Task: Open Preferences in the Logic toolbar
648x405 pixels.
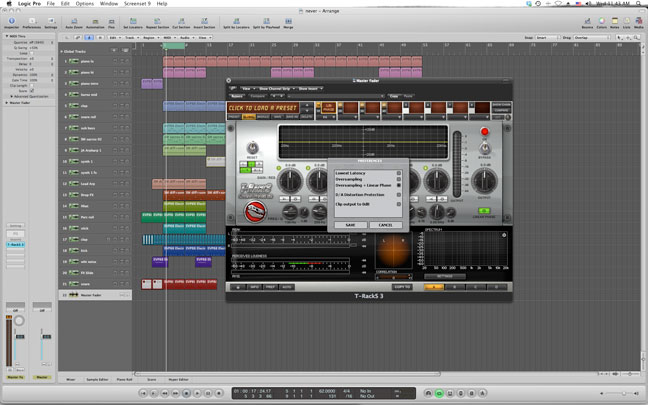Action: [31, 22]
